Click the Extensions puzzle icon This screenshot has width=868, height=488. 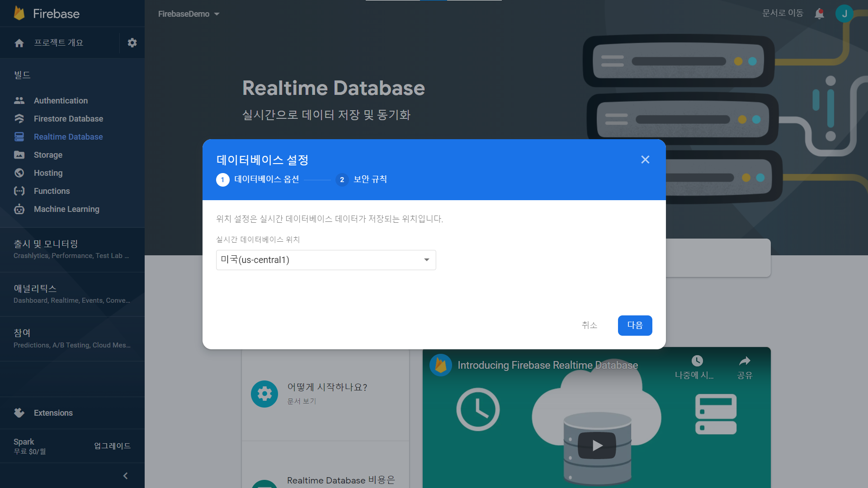tap(19, 413)
